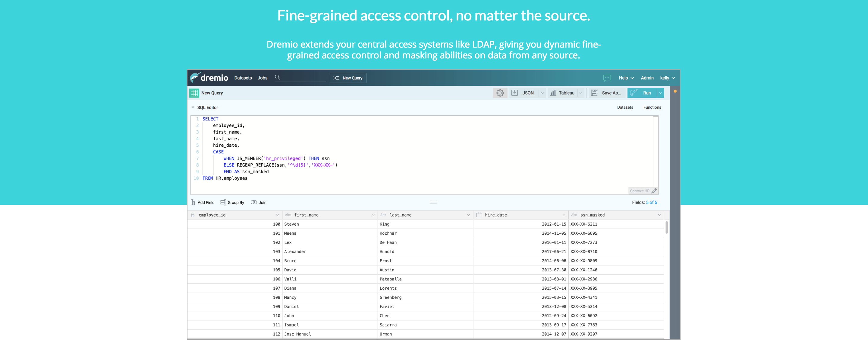
Task: Open first_name column dropdown
Action: tap(373, 215)
